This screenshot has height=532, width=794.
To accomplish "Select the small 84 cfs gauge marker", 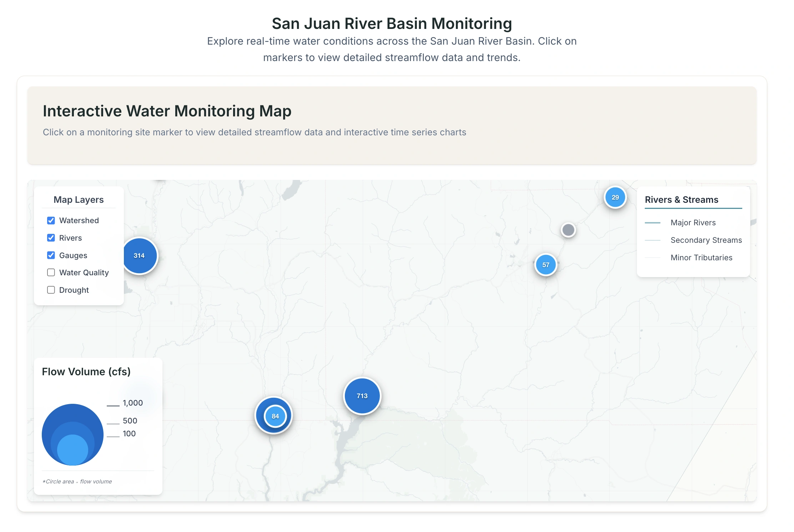I will point(275,416).
